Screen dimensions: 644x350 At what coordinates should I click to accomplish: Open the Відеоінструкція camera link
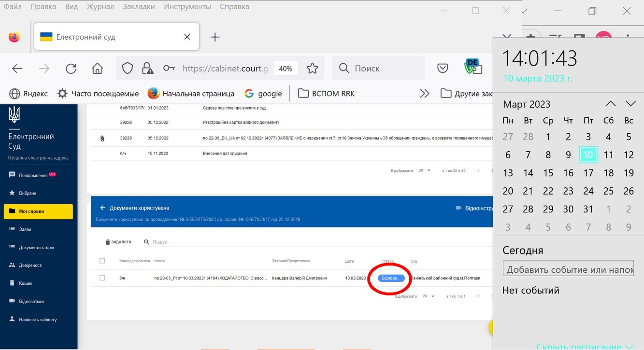click(x=474, y=208)
